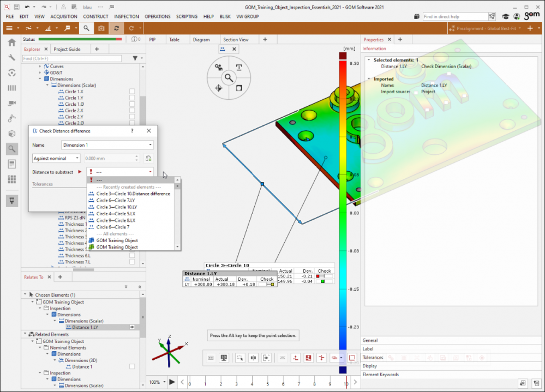Click the recalculate arrows icon in orange toolbar
The image size is (545, 392).
coord(116,28)
